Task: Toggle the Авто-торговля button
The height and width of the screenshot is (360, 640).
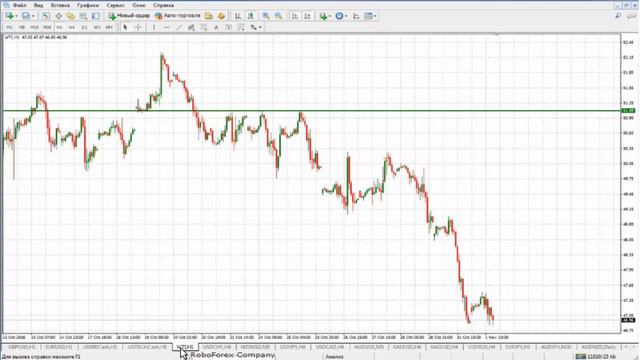Action: pos(178,16)
